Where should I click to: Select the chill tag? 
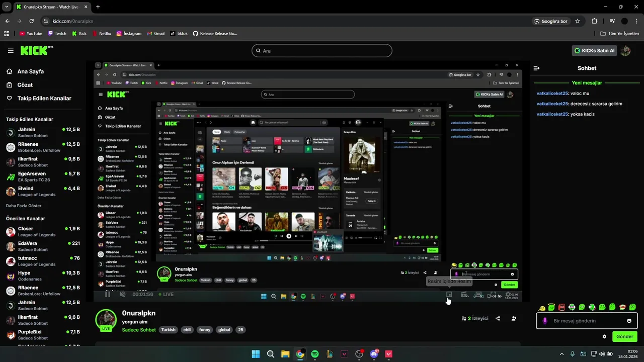coord(187,330)
